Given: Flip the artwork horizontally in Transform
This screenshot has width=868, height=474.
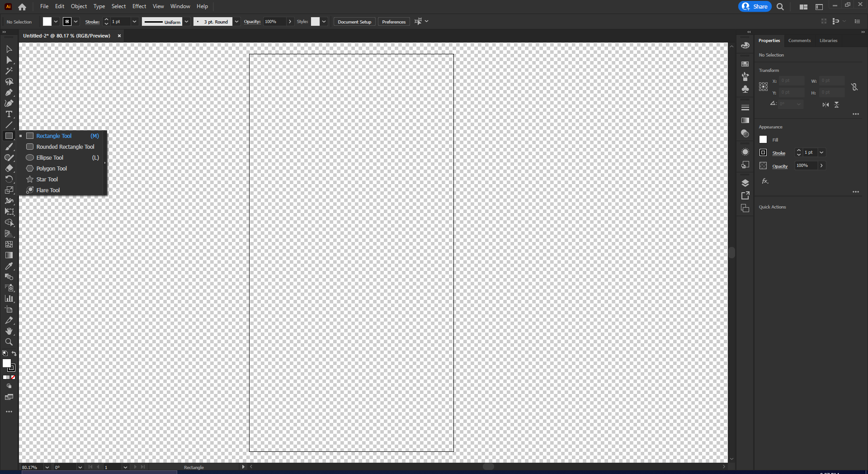Looking at the screenshot, I should [x=825, y=104].
